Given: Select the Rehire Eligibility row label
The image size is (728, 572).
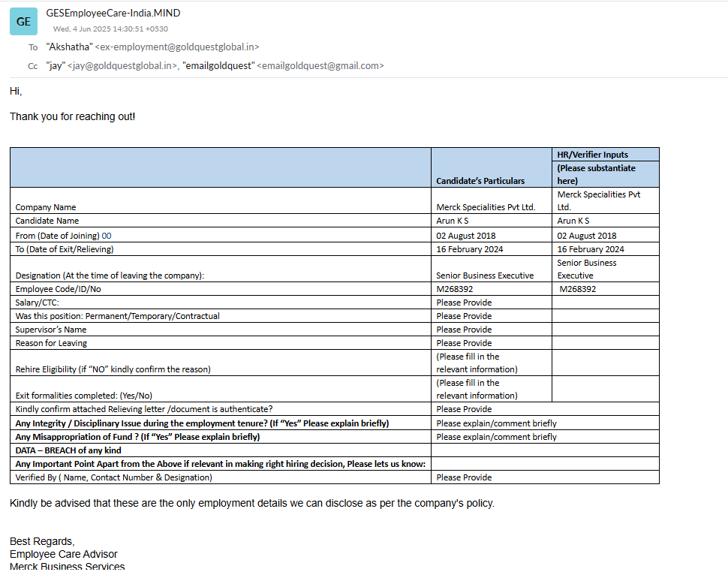Looking at the screenshot, I should (x=113, y=369).
